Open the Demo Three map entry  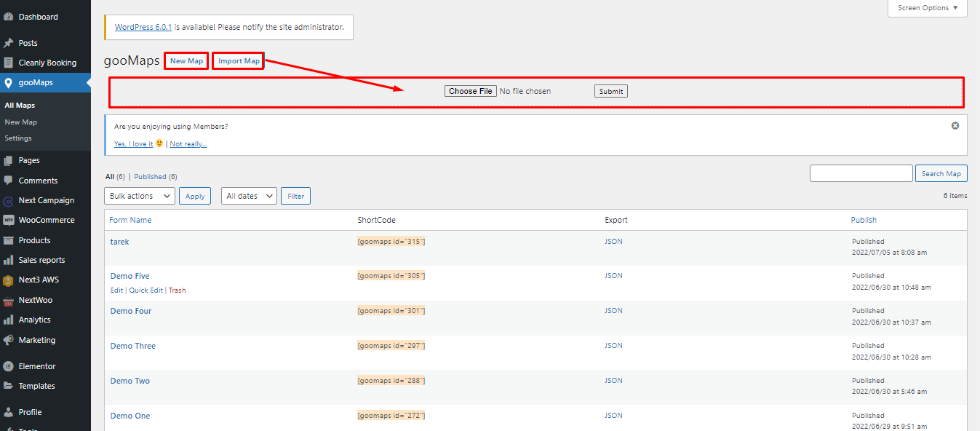[133, 346]
